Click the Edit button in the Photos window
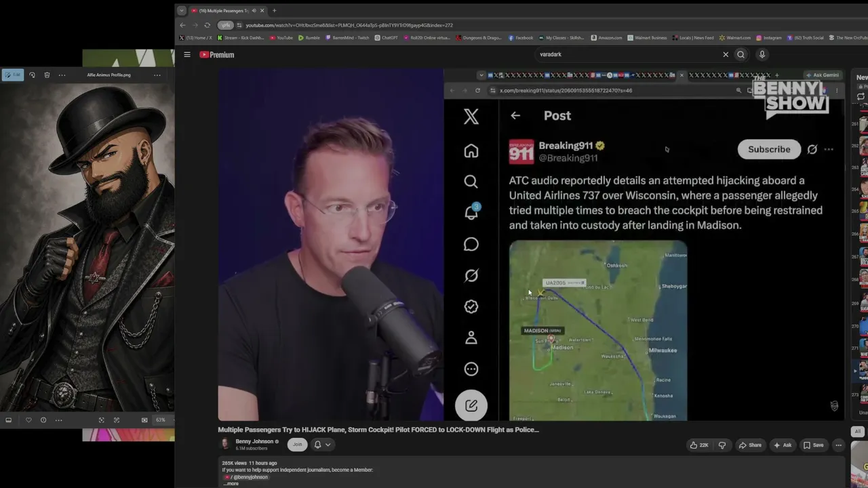Image resolution: width=868 pixels, height=488 pixels. [x=12, y=75]
